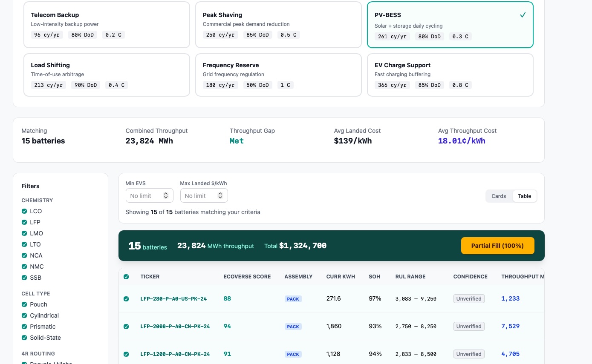Disable the NMC chemistry filter
Screen dimensions: 592x364
pos(24,267)
